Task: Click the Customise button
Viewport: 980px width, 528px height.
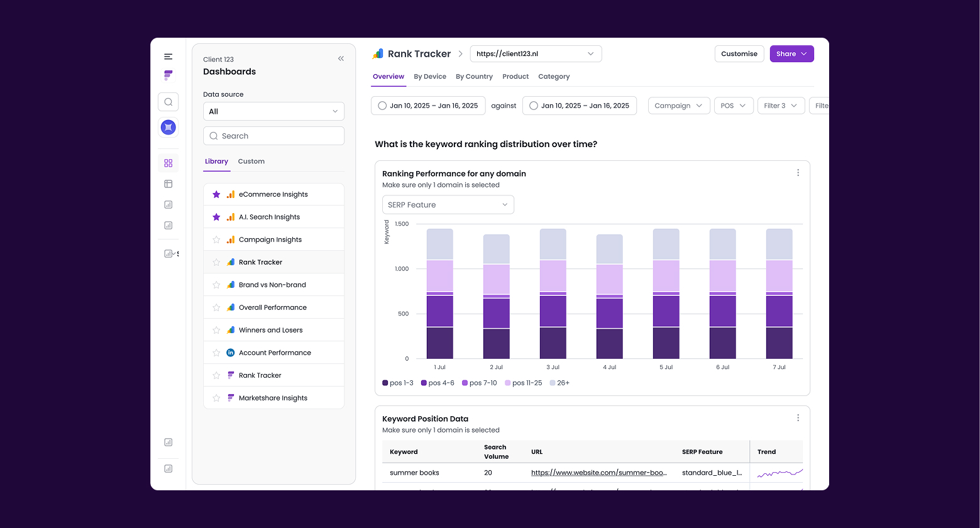Action: (x=739, y=53)
